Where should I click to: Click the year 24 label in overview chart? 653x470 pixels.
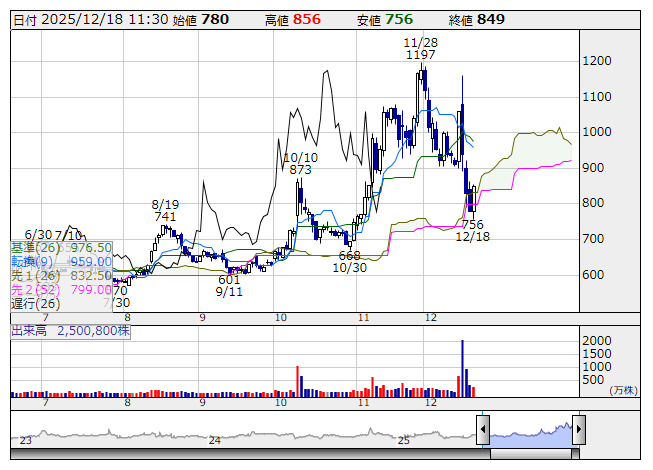214,440
